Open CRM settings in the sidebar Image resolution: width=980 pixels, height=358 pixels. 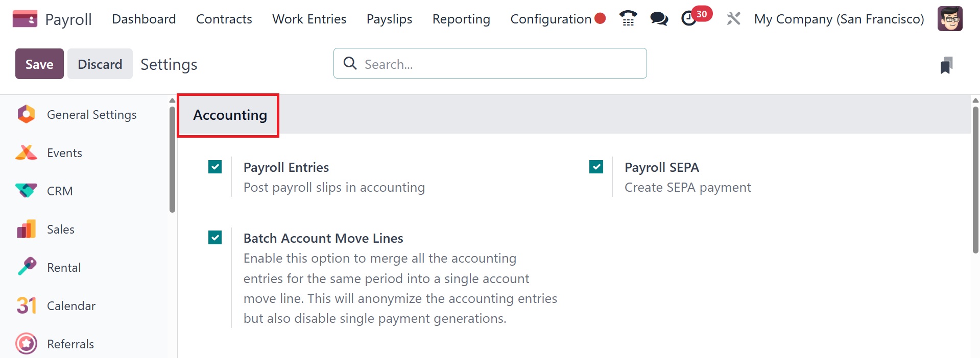[x=59, y=191]
